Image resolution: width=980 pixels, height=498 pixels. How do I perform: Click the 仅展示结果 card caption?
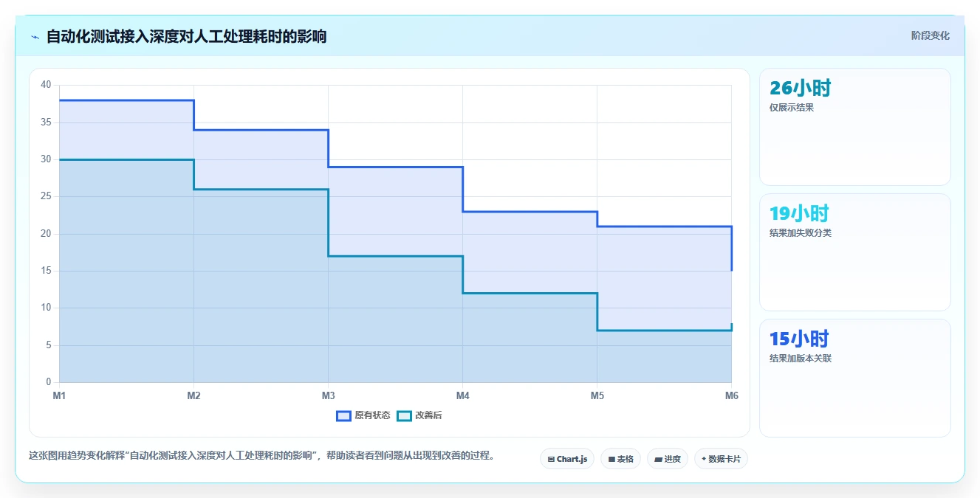click(x=792, y=108)
